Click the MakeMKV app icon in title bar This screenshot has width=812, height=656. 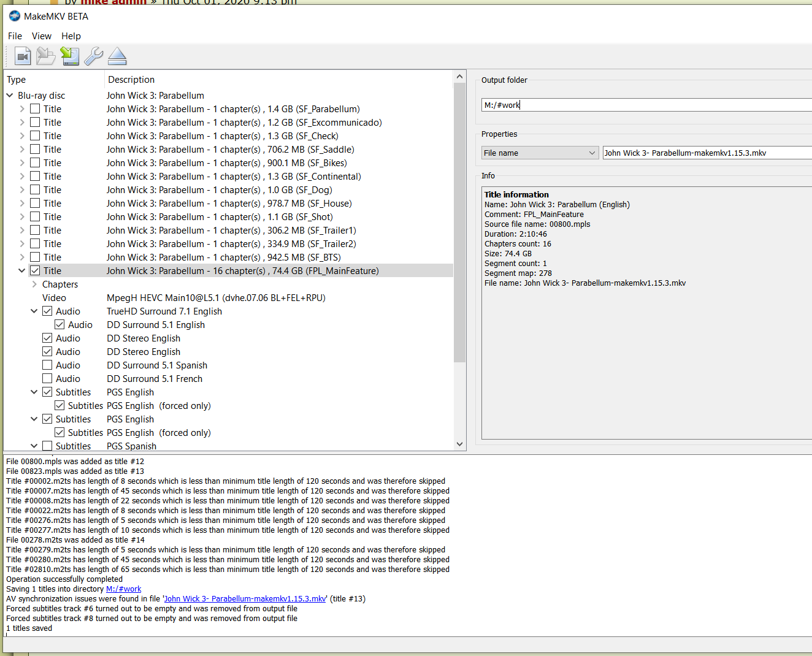tap(15, 16)
